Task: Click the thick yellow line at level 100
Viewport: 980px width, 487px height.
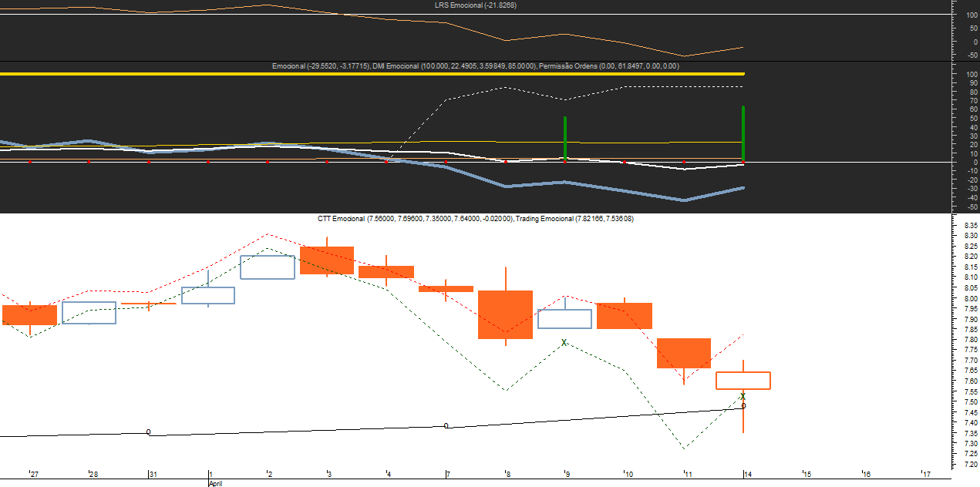Action: coord(370,74)
